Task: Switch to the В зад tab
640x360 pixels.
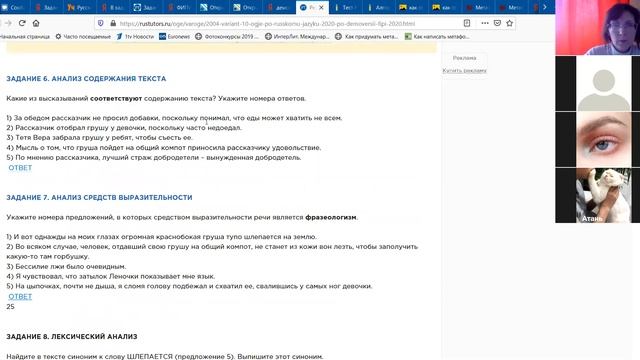Action: pyautogui.click(x=113, y=7)
